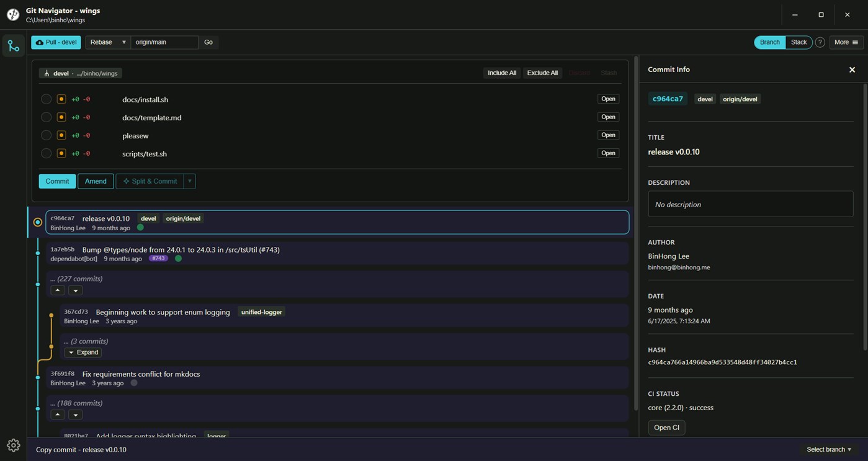Open docs/install.sh with its Open button
The width and height of the screenshot is (868, 461).
(608, 99)
